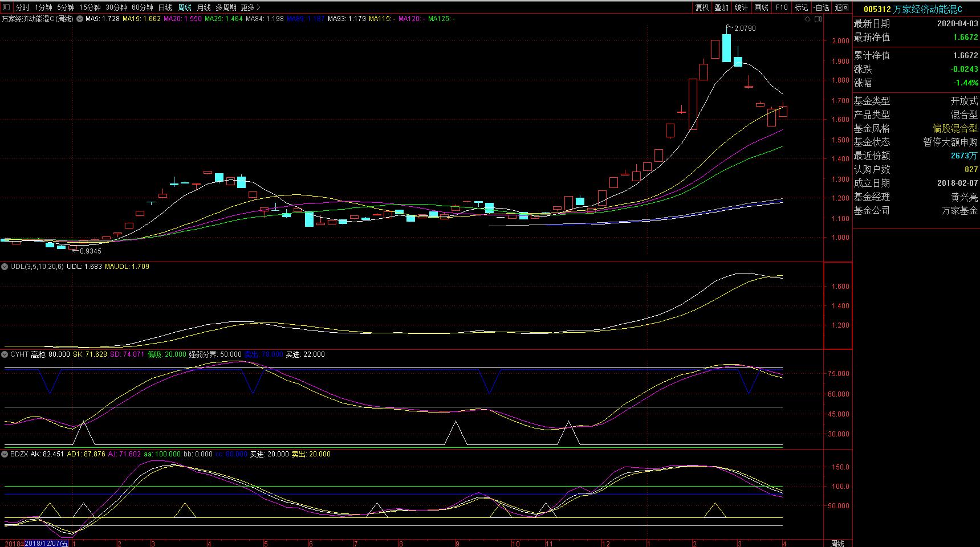Open the 画线 drawing tool
This screenshot has width=980, height=547.
point(761,7)
